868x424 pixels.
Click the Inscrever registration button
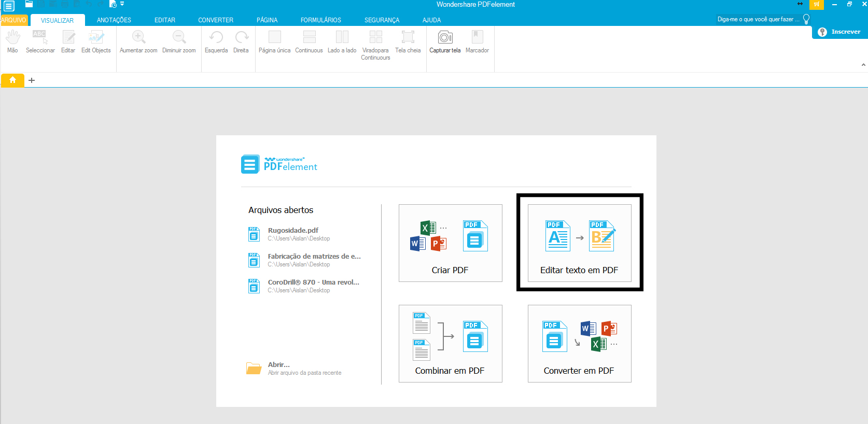(x=840, y=32)
